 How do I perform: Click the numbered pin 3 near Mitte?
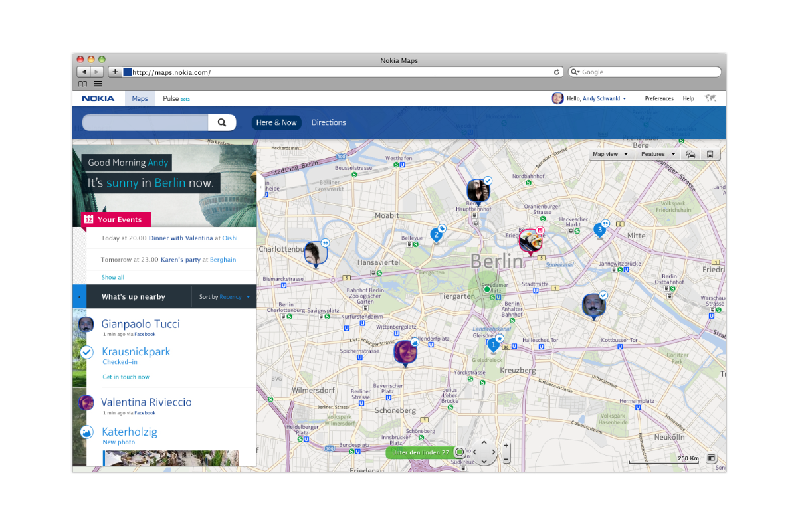[599, 230]
